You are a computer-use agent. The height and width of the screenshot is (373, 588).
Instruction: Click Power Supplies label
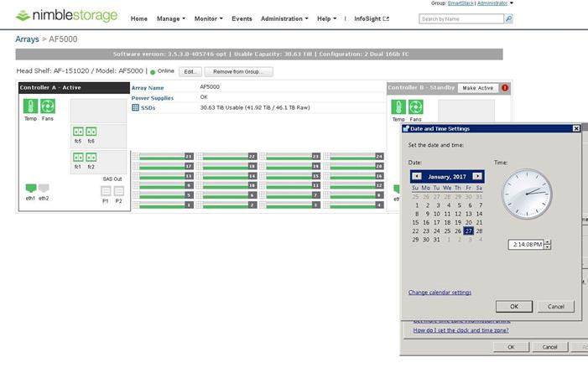153,98
